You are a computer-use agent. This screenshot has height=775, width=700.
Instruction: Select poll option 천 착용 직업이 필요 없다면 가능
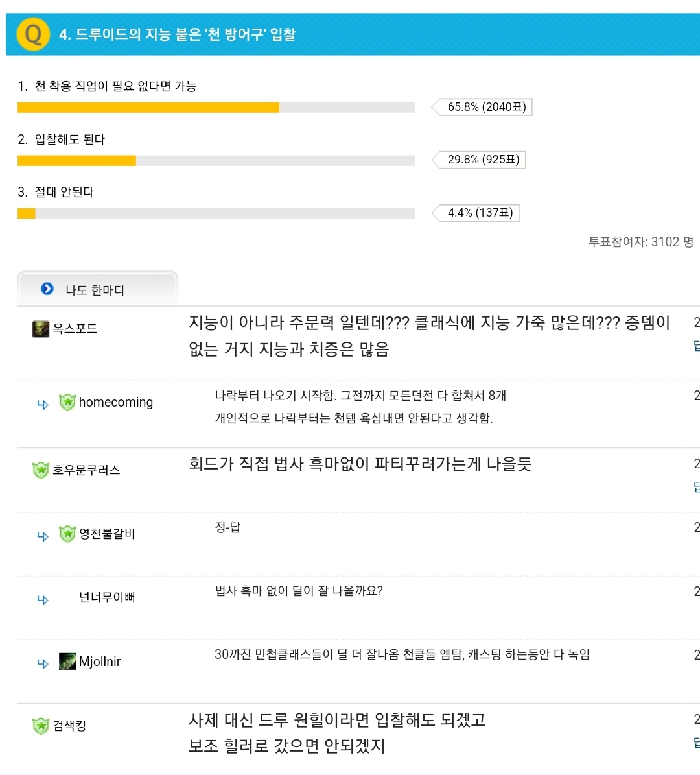tap(115, 86)
